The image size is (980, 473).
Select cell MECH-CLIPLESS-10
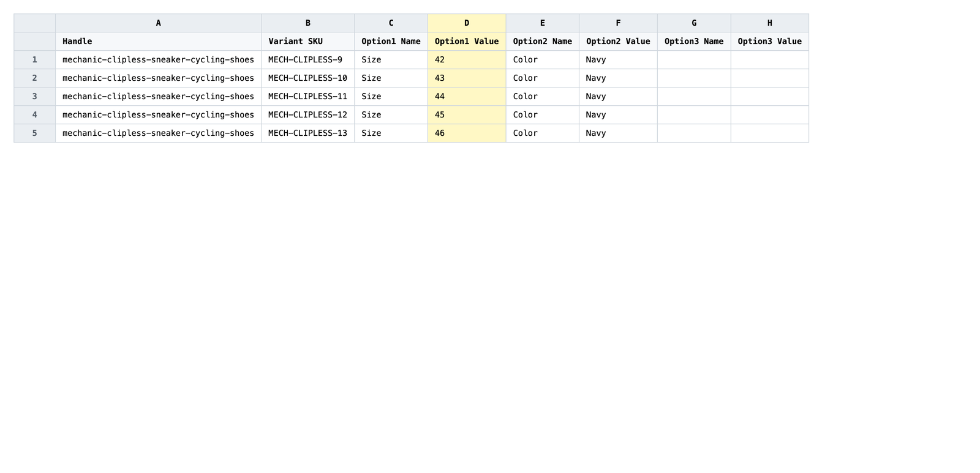click(308, 78)
